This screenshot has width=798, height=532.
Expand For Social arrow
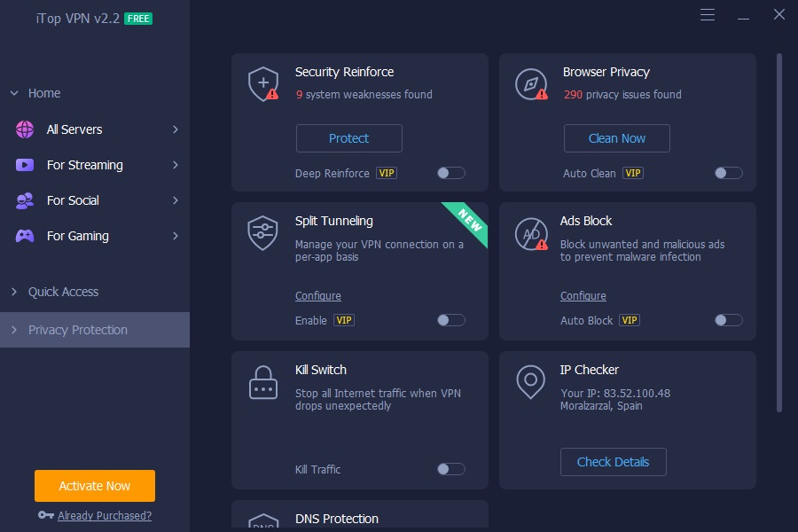(x=175, y=200)
